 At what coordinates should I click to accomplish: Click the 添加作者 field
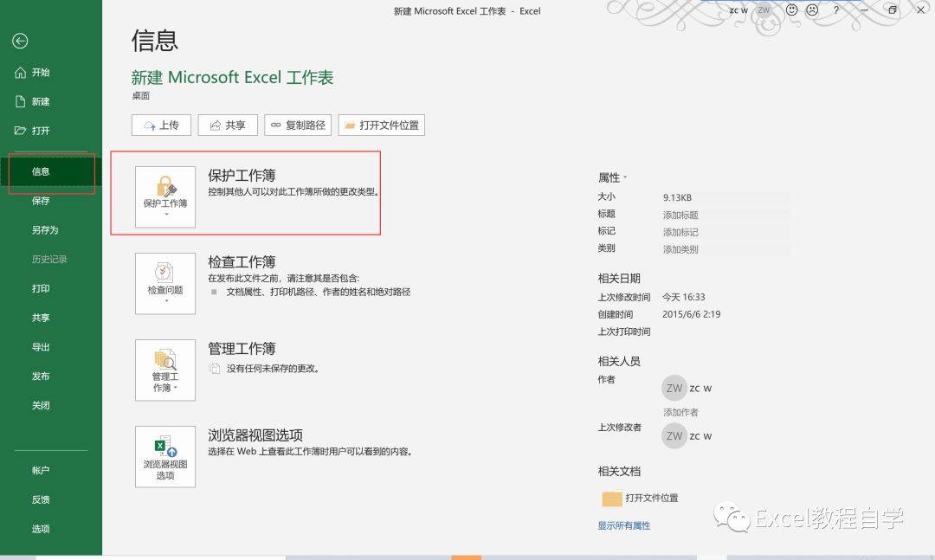pos(680,412)
